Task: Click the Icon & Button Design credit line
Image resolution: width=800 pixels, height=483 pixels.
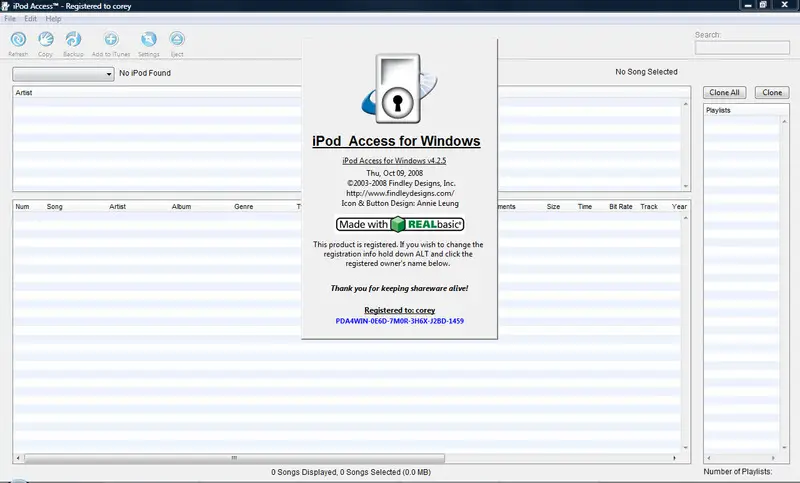Action: 400,204
